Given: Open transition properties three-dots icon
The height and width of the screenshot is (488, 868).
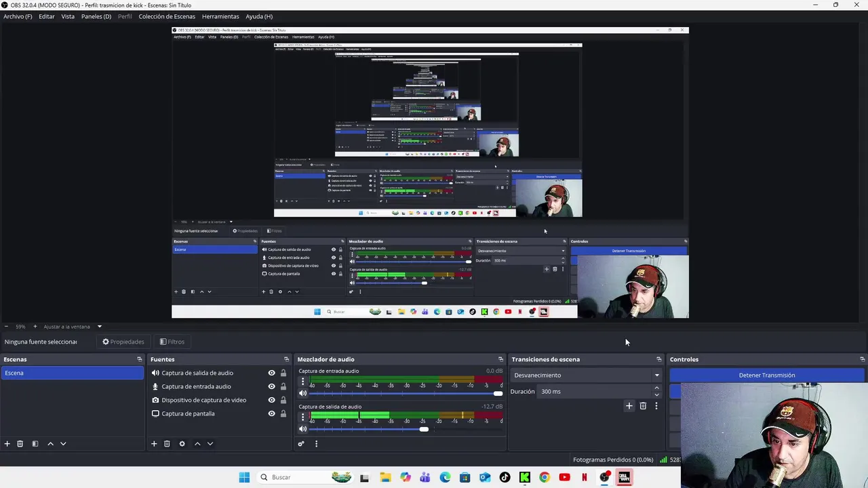Looking at the screenshot, I should point(656,406).
